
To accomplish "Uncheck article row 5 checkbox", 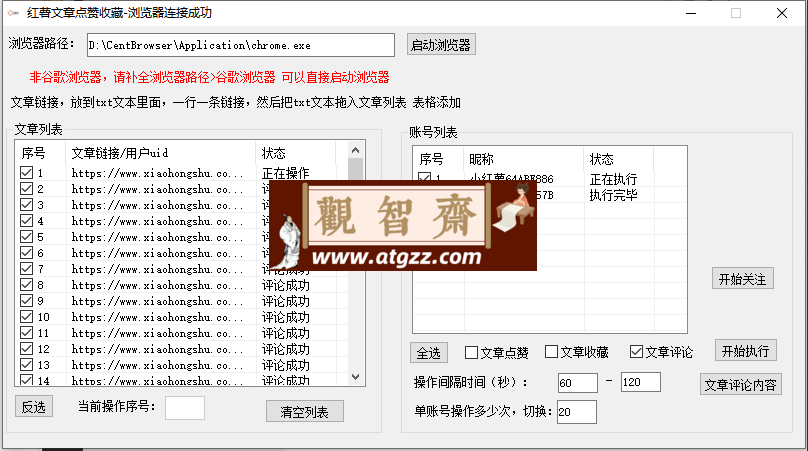I will [x=26, y=237].
